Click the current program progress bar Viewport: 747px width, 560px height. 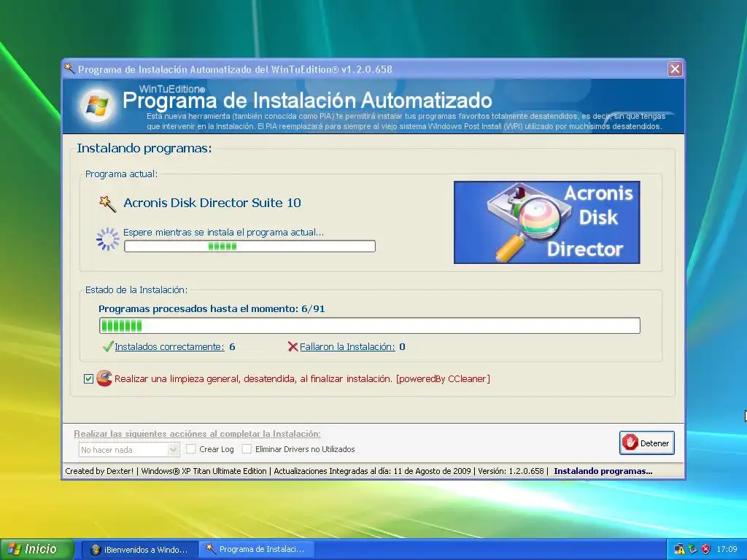(x=249, y=246)
